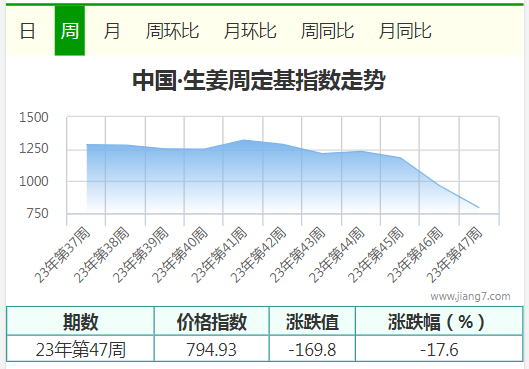Image resolution: width=529 pixels, height=369 pixels.
Task: View the 周同比 tab
Action: [327, 31]
